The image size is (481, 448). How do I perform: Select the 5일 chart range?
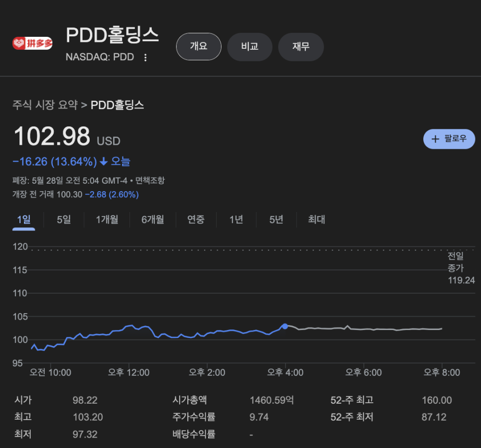(64, 220)
